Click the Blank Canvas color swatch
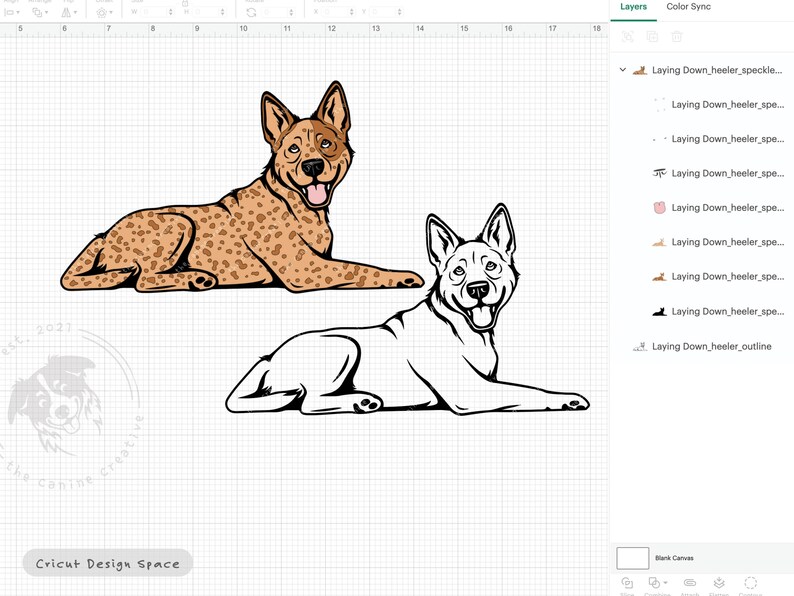The height and width of the screenshot is (596, 794). (x=632, y=558)
